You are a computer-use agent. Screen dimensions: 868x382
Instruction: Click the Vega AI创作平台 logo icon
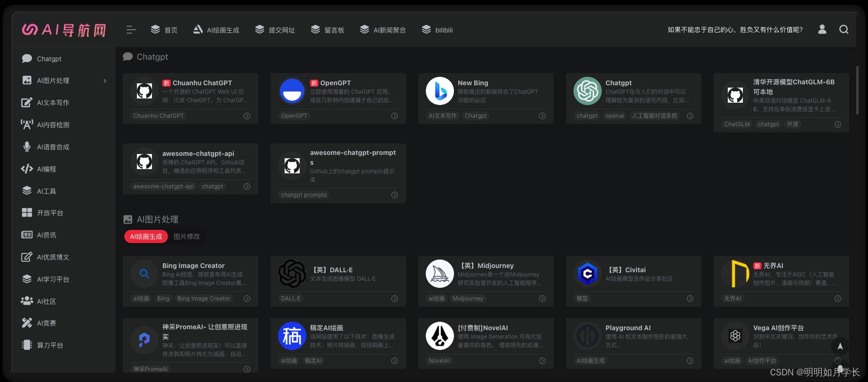tap(735, 336)
